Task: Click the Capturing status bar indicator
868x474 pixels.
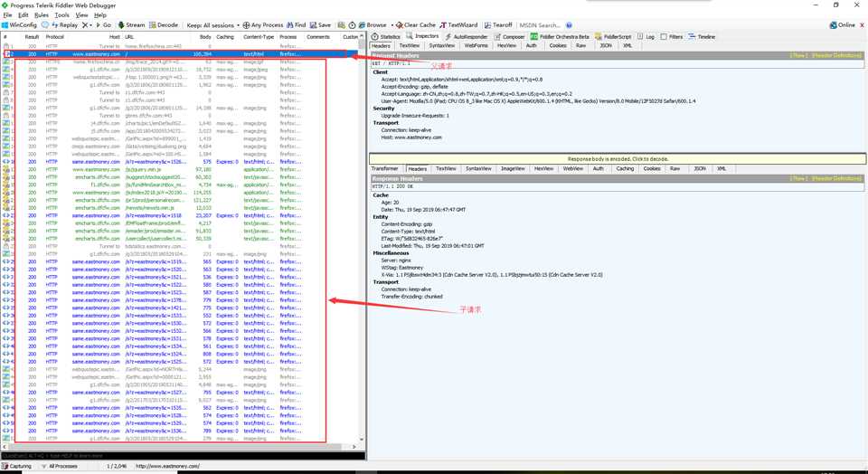Action: (18, 466)
